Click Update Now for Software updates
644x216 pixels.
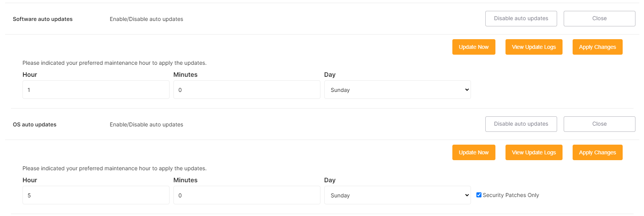point(474,47)
